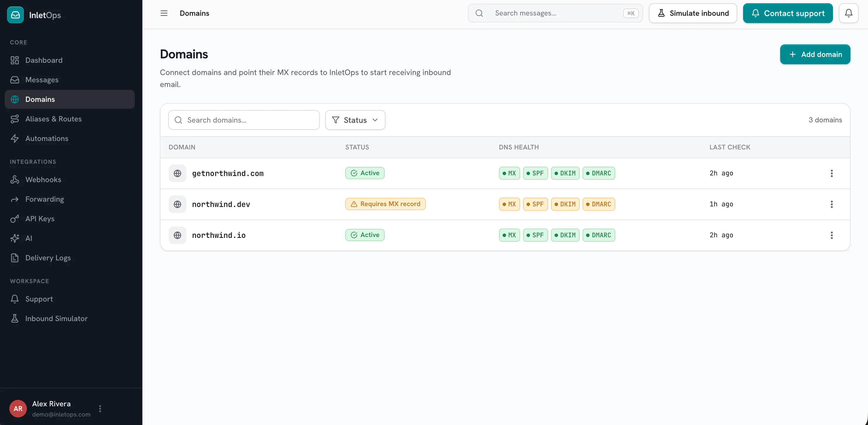Image resolution: width=868 pixels, height=425 pixels.
Task: Click the AR avatar badge
Action: tap(18, 409)
